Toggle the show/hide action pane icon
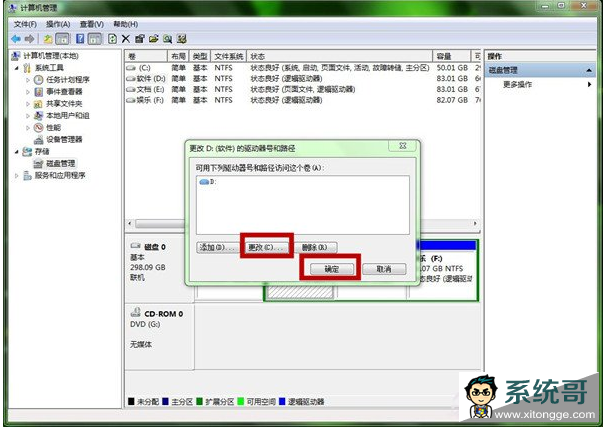604x427 pixels. coord(95,39)
